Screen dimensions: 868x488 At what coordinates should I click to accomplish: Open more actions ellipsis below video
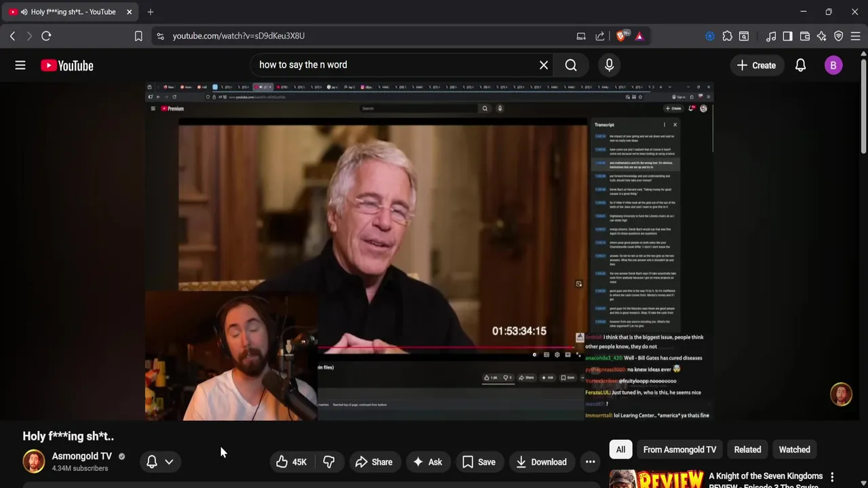pos(591,462)
